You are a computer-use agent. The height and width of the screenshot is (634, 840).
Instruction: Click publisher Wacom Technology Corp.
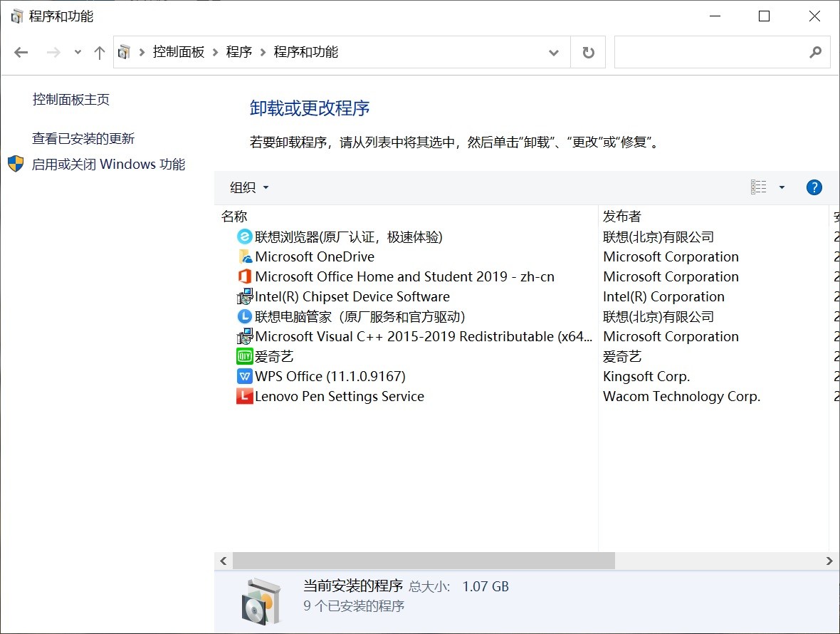(x=681, y=396)
